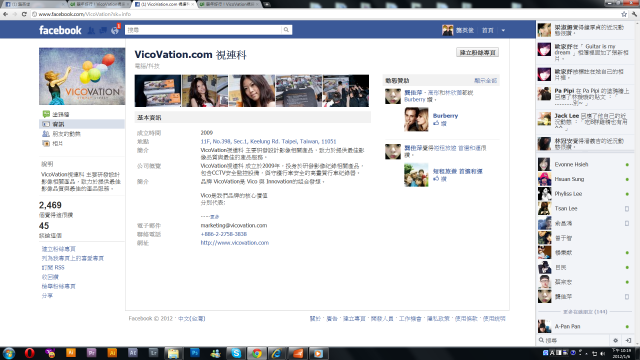Launch Opera from the taskbar

coord(29,353)
